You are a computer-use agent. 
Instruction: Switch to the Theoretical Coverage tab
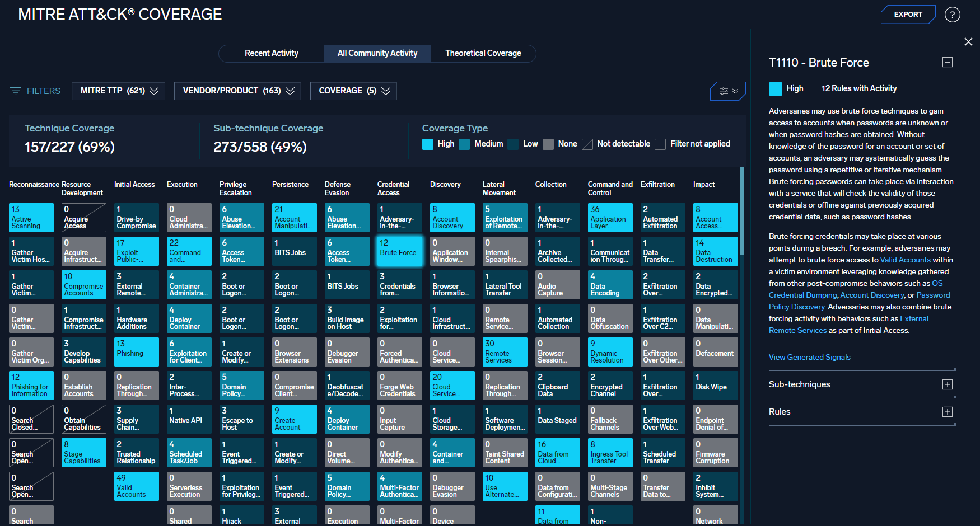tap(483, 53)
